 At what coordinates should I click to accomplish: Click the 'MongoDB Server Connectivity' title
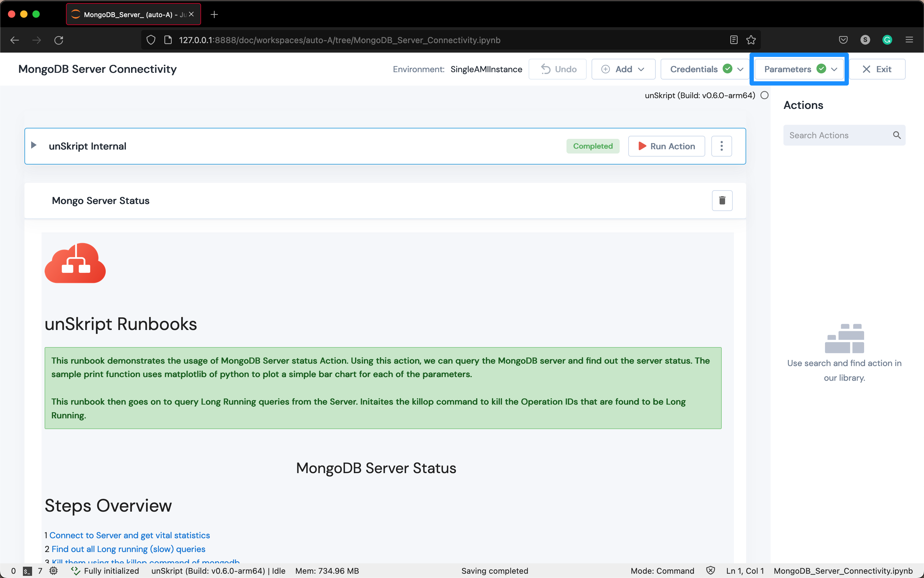click(x=97, y=69)
